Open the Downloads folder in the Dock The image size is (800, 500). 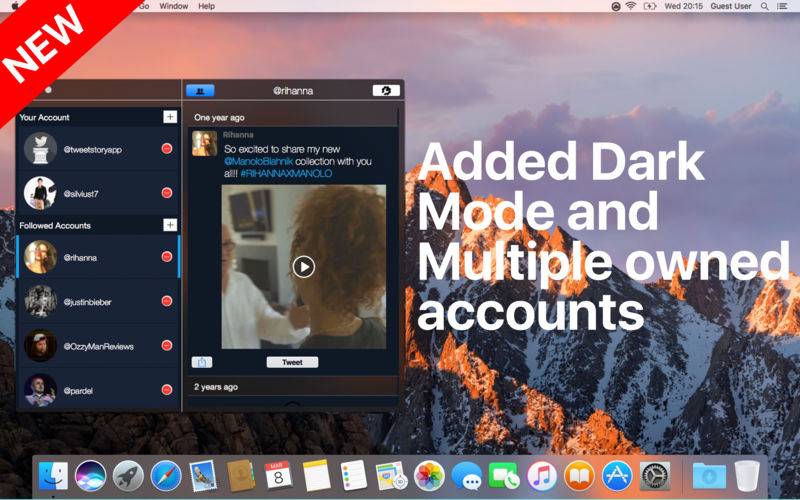tap(709, 476)
